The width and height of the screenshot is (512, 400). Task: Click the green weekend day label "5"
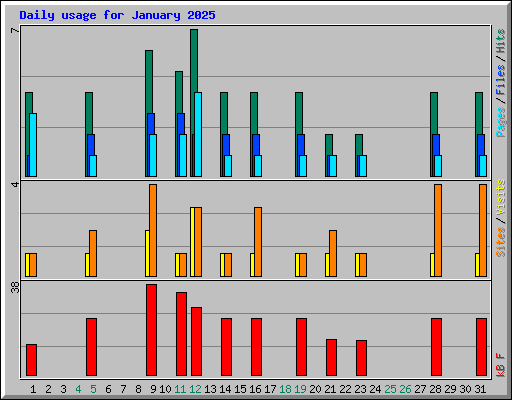(x=93, y=389)
